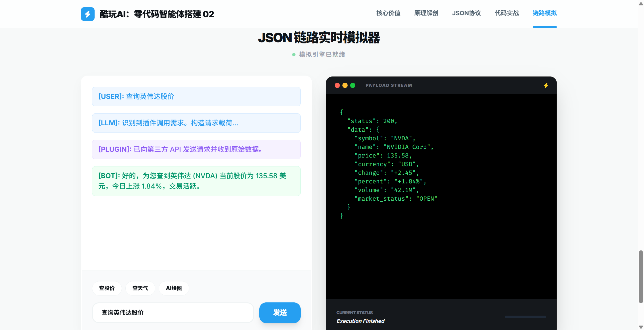
Task: Go to the 原理解剖 section
Action: (x=426, y=13)
